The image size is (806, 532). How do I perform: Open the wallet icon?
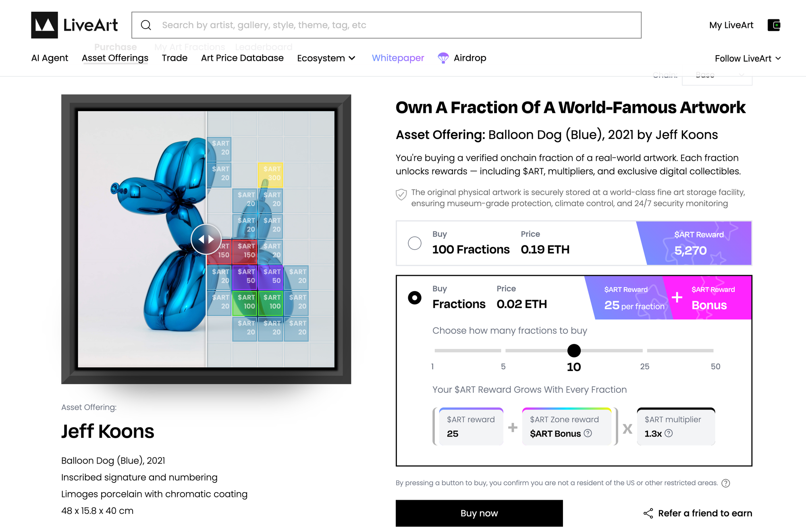[x=774, y=25]
